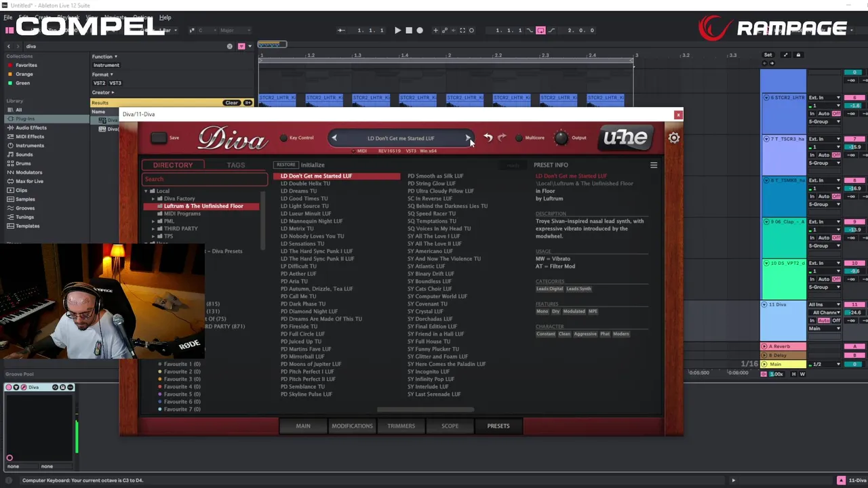868x488 pixels.
Task: Select the Green collection
Action: coord(22,83)
